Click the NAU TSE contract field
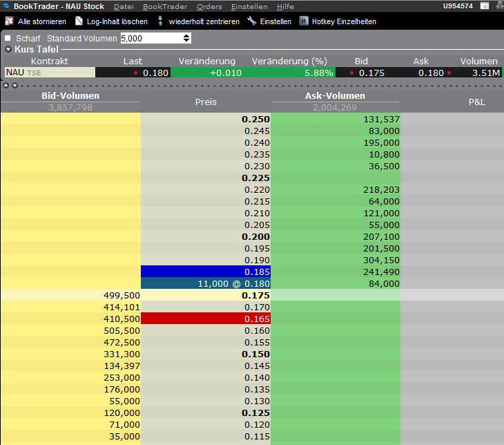 point(50,73)
